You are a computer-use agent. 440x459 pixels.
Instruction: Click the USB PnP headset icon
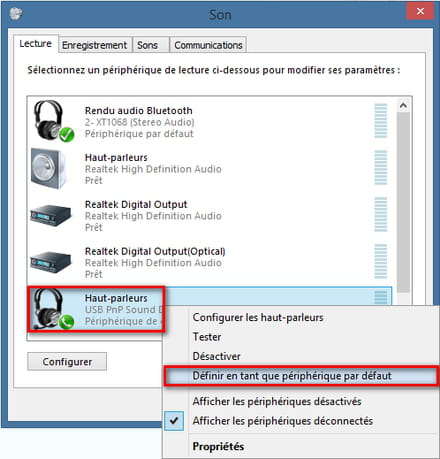click(x=52, y=309)
